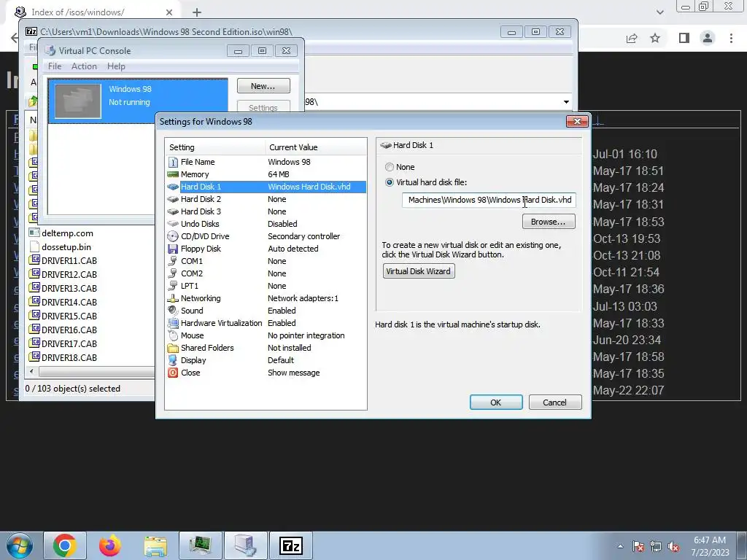Launch the Virtual Disk Wizard
This screenshot has height=560, width=747.
pos(418,271)
